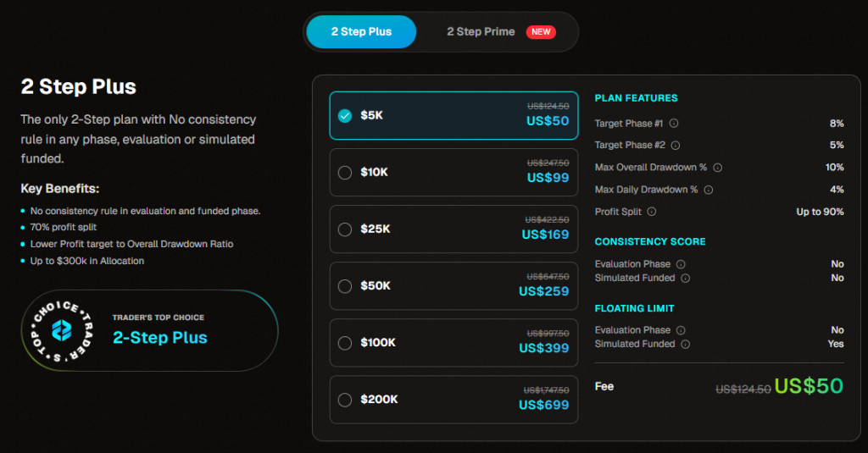The height and width of the screenshot is (453, 868).
Task: Click the US$50 fee total price
Action: [809, 387]
